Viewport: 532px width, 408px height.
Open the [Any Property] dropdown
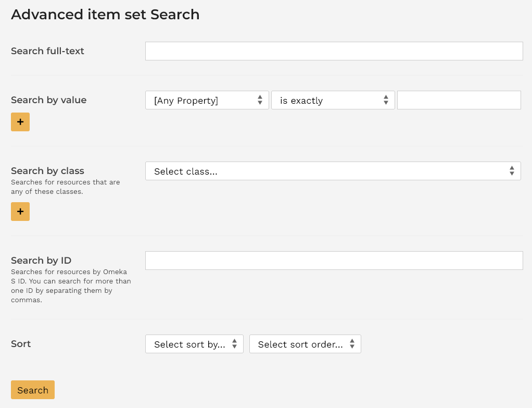207,100
